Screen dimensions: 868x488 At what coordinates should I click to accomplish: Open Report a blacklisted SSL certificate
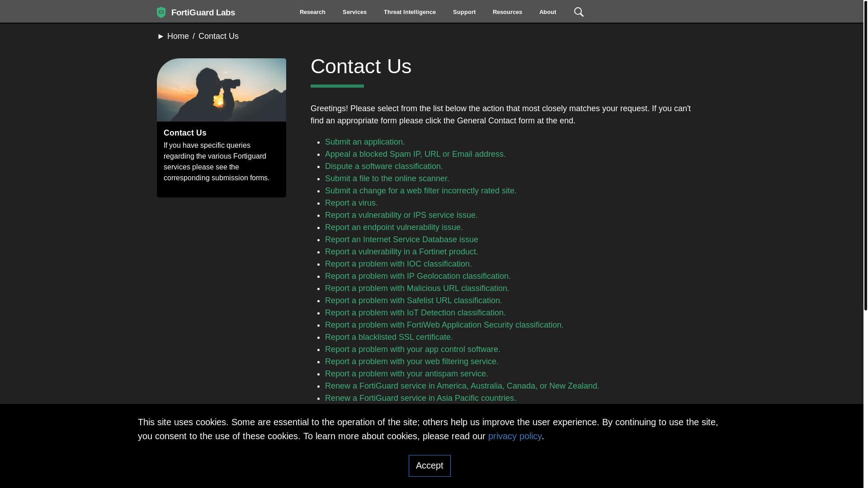pos(389,337)
